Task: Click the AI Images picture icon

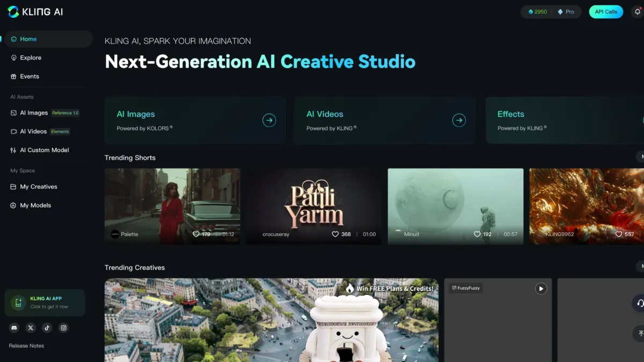Action: 13,113
